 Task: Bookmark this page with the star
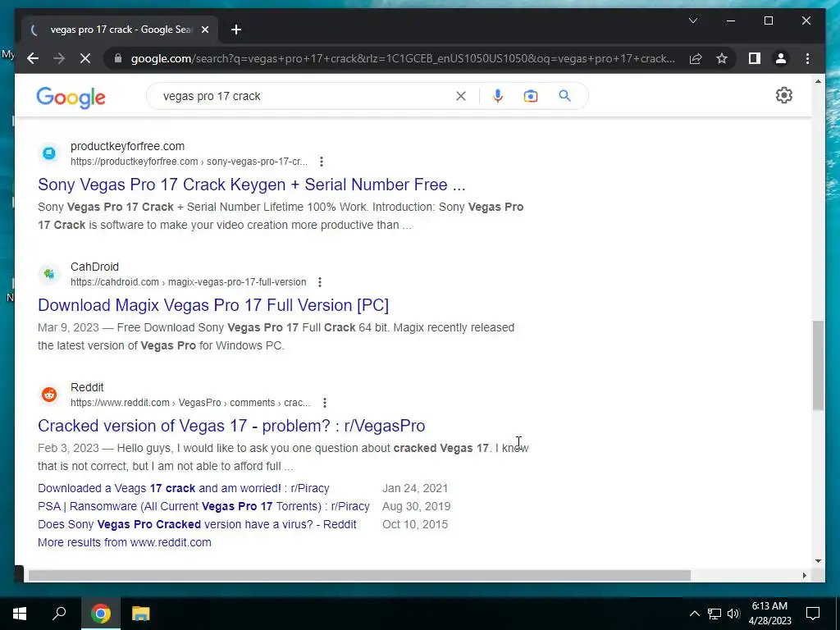point(722,58)
